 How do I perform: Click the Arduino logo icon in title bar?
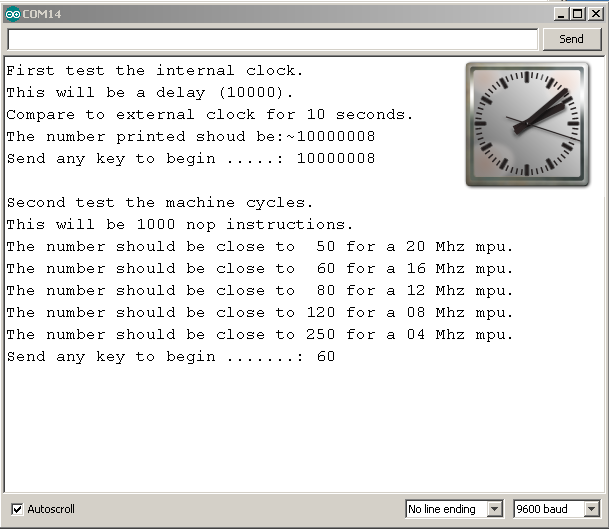point(12,14)
